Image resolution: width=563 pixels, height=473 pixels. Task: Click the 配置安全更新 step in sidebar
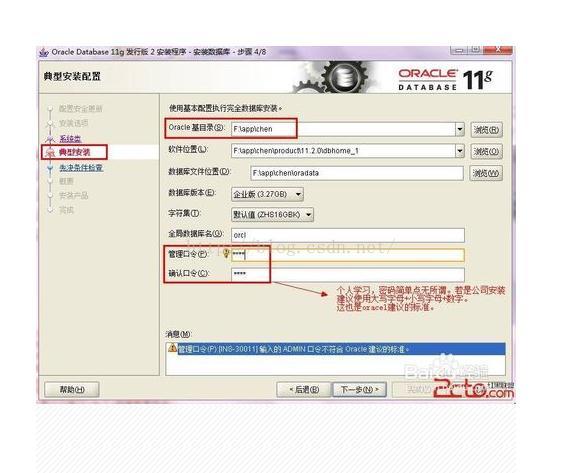coord(81,108)
